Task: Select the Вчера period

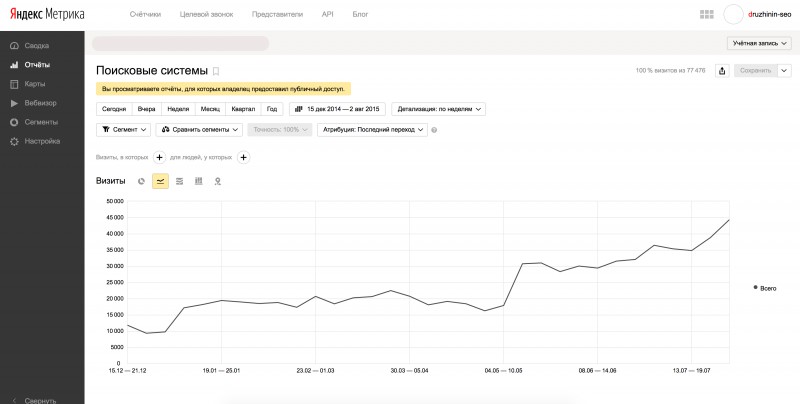Action: 146,109
